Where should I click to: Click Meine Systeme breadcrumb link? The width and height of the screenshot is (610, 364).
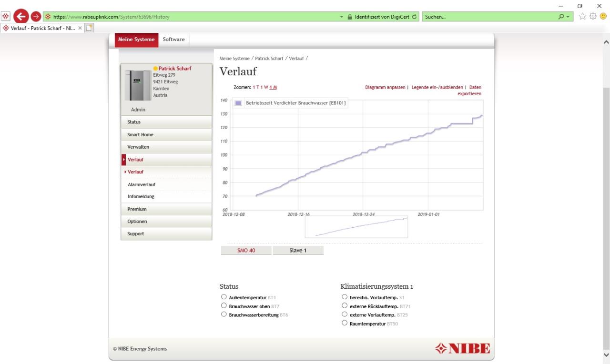234,59
